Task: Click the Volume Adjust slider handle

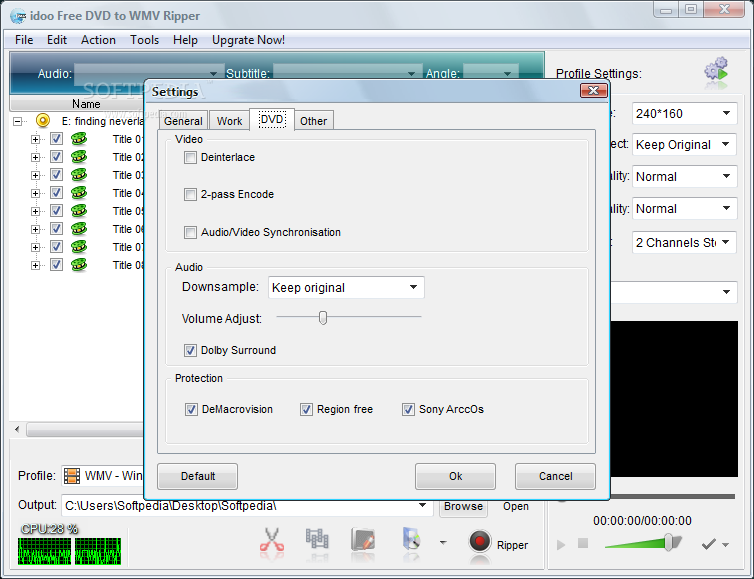Action: (x=323, y=317)
